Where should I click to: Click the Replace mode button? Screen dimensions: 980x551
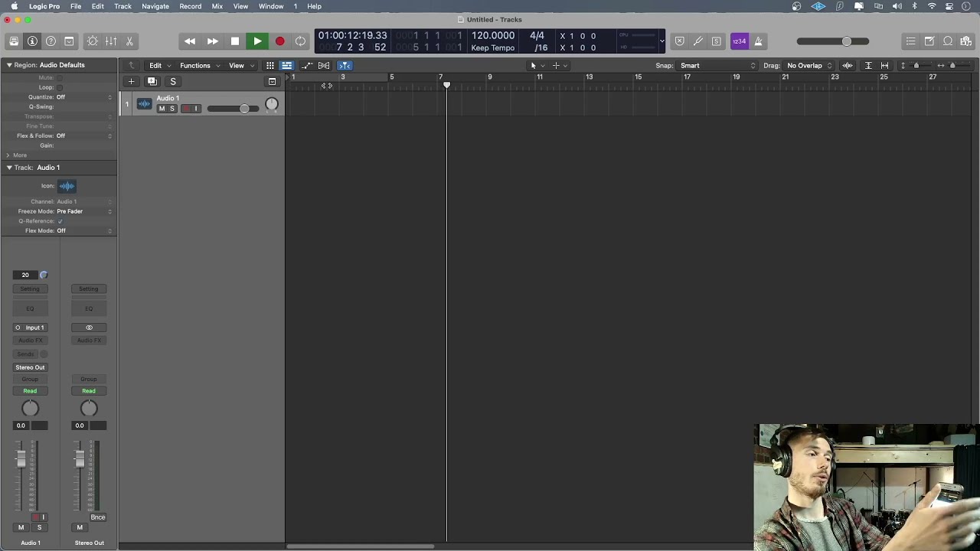coord(679,41)
